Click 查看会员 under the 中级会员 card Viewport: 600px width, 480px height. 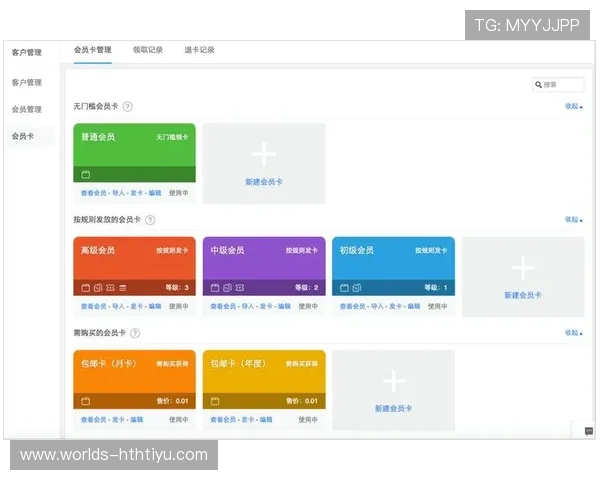point(223,306)
